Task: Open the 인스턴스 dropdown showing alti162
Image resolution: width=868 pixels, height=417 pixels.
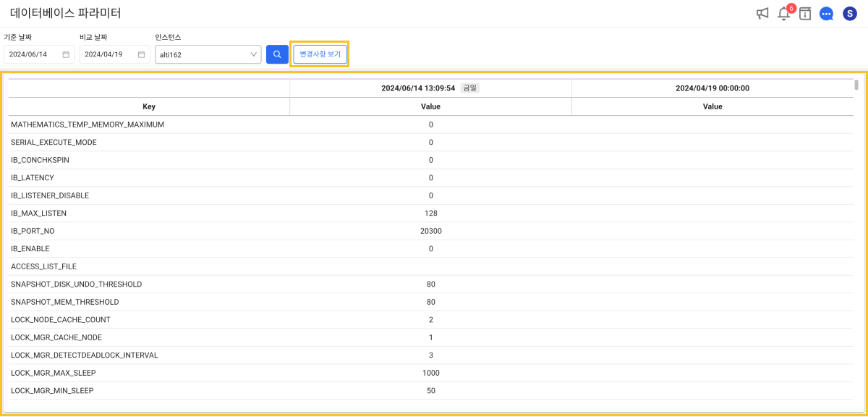Action: pos(208,54)
